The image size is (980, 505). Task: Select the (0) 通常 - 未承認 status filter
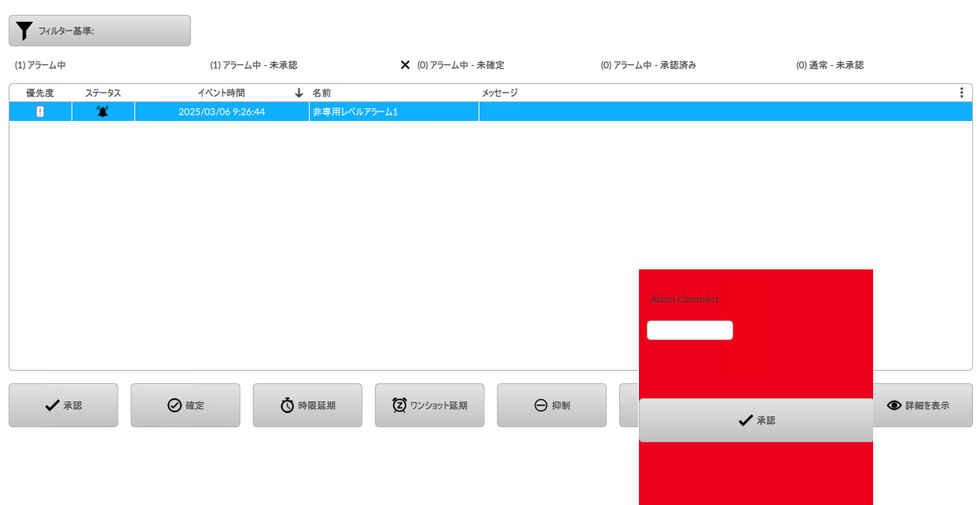(x=829, y=65)
